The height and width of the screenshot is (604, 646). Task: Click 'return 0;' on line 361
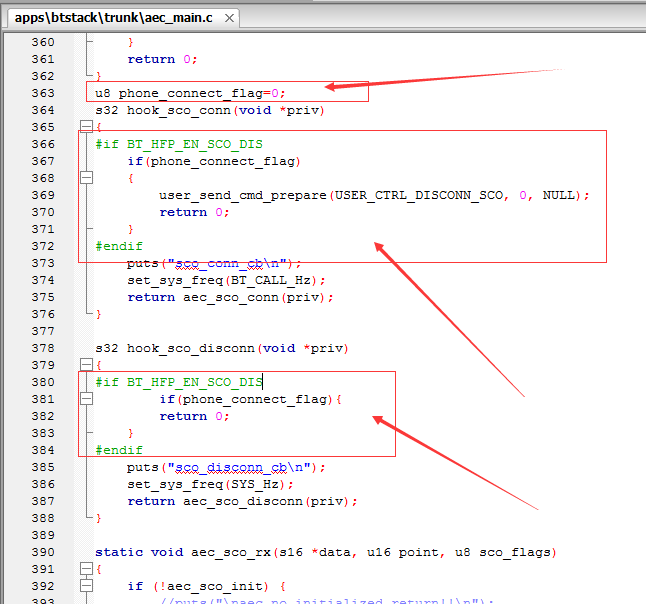162,59
